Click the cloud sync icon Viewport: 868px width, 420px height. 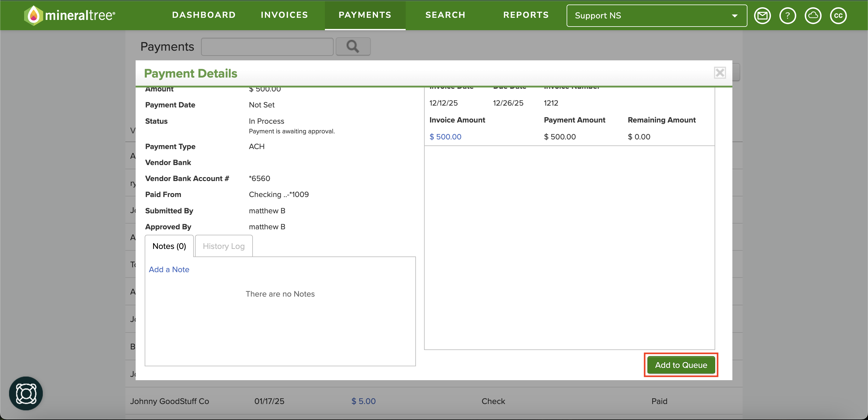(813, 15)
